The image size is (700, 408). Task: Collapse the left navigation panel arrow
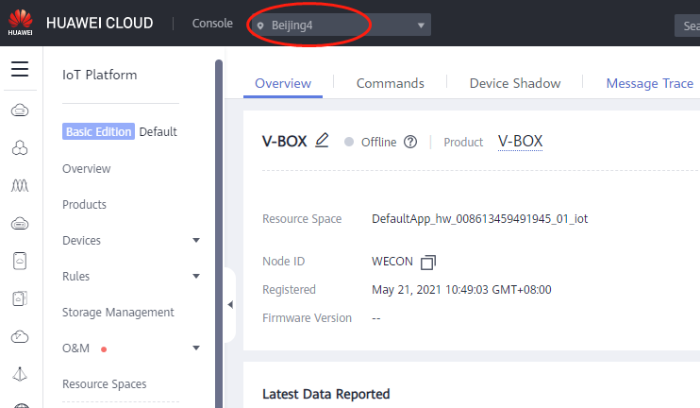pos(230,304)
